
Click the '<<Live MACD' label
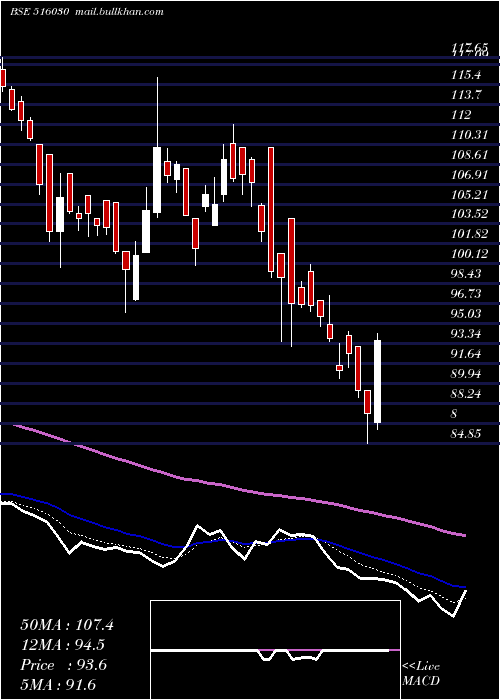pyautogui.click(x=421, y=673)
